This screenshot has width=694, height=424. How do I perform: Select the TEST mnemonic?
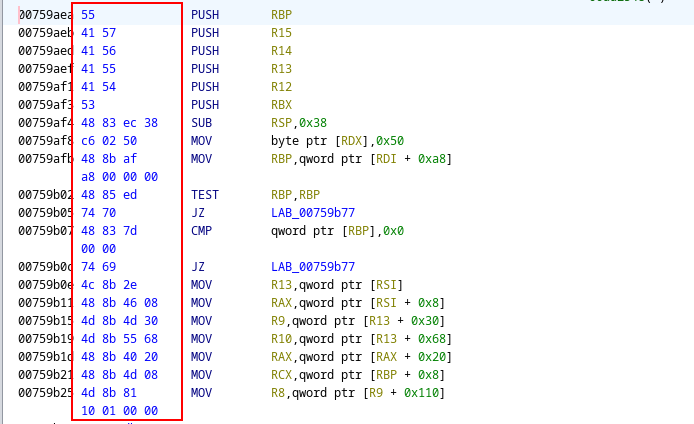(205, 195)
